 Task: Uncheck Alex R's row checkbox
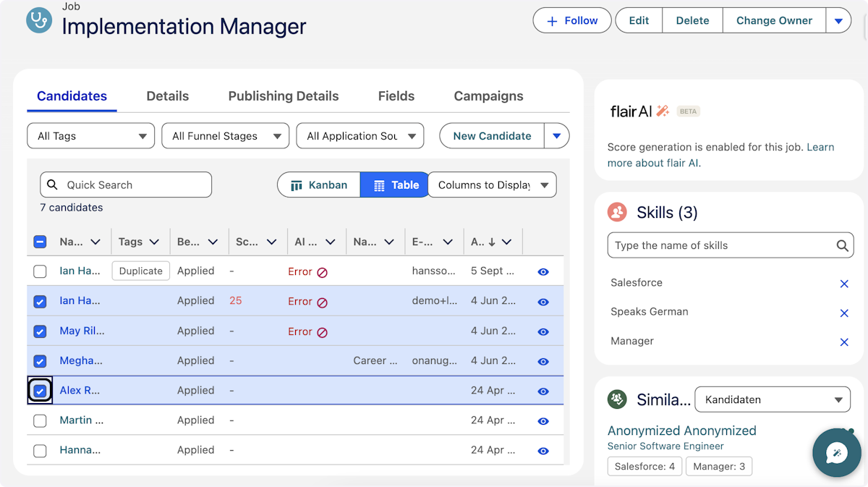[40, 390]
